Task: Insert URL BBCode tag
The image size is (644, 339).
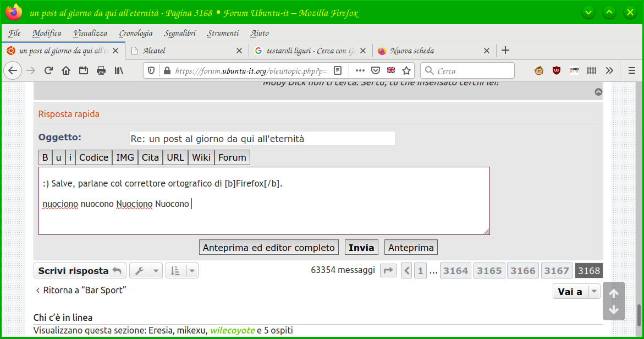Action: [x=175, y=157]
